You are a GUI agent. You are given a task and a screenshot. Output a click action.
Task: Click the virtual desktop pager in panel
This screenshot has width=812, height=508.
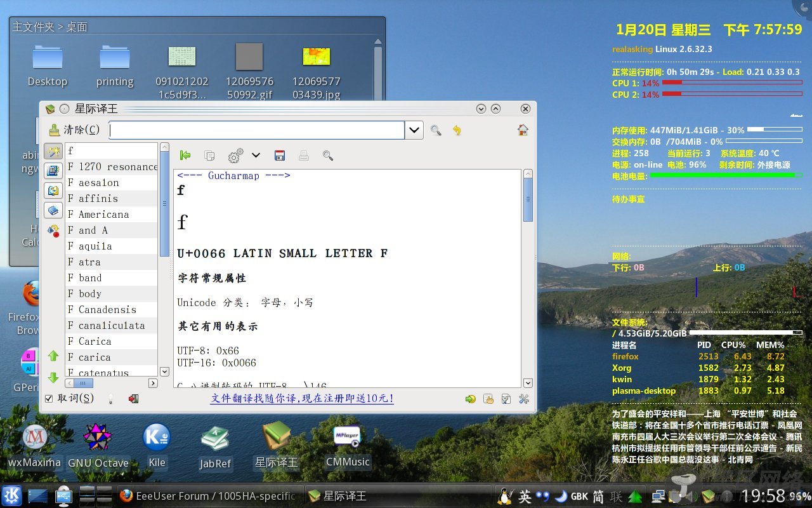tap(95, 496)
